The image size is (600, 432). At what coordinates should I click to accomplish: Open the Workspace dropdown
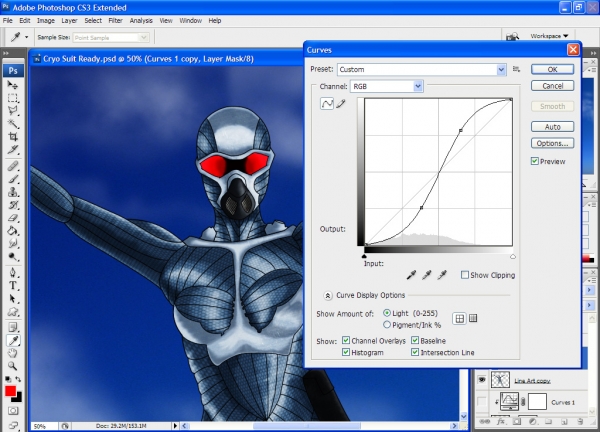549,36
